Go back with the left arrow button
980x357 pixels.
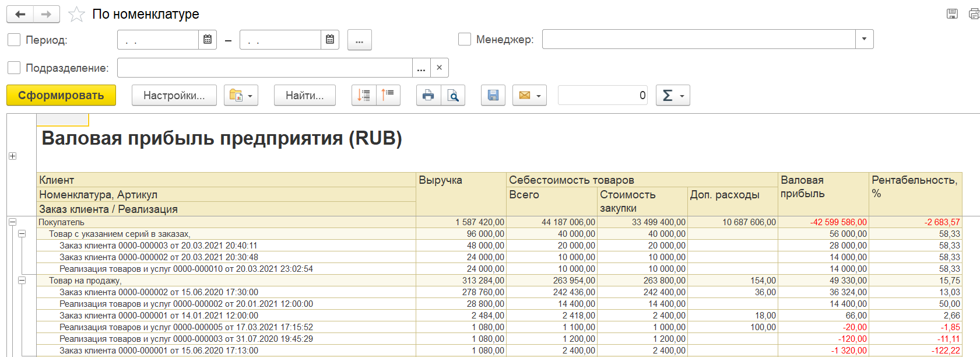(x=20, y=14)
